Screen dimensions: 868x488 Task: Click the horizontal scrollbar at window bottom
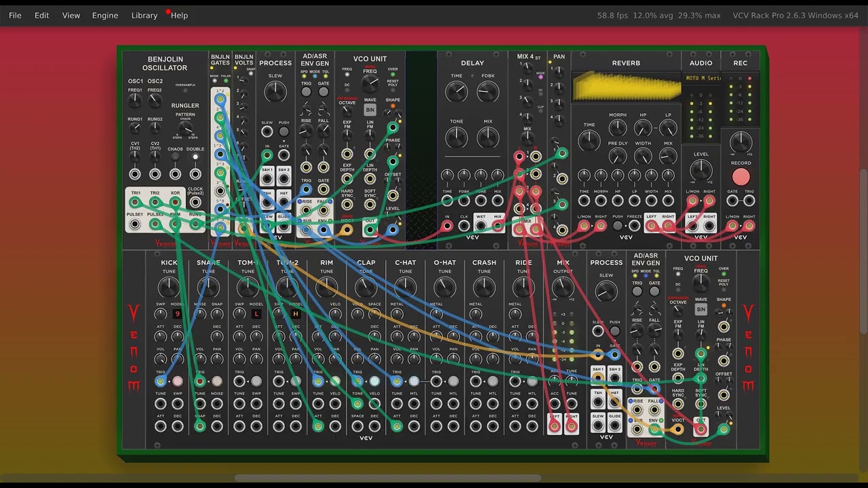388,479
